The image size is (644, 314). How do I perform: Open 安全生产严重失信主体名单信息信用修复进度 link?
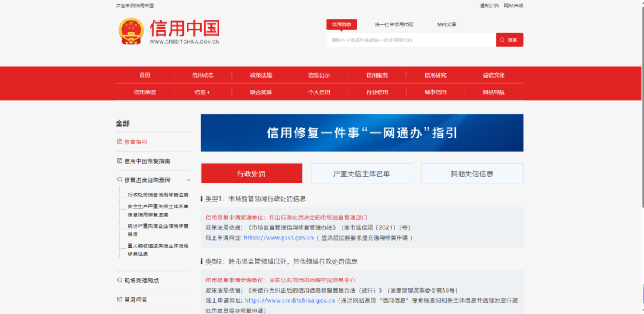158,210
